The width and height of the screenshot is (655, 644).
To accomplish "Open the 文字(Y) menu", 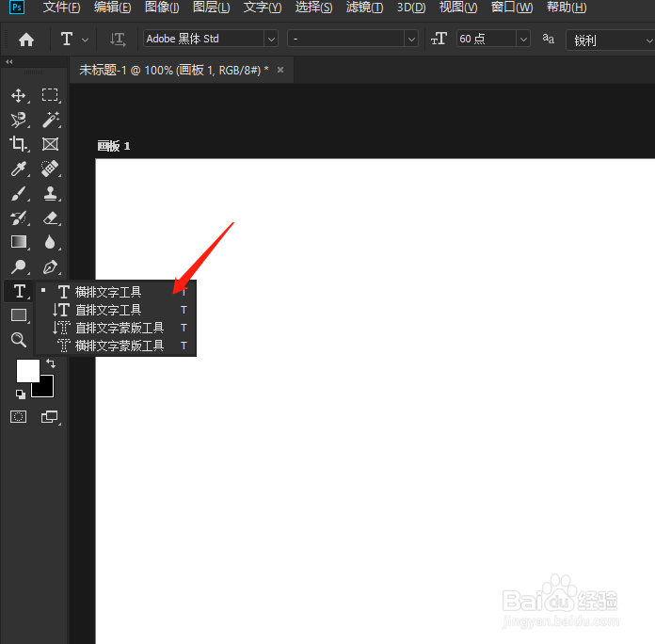I will (263, 8).
